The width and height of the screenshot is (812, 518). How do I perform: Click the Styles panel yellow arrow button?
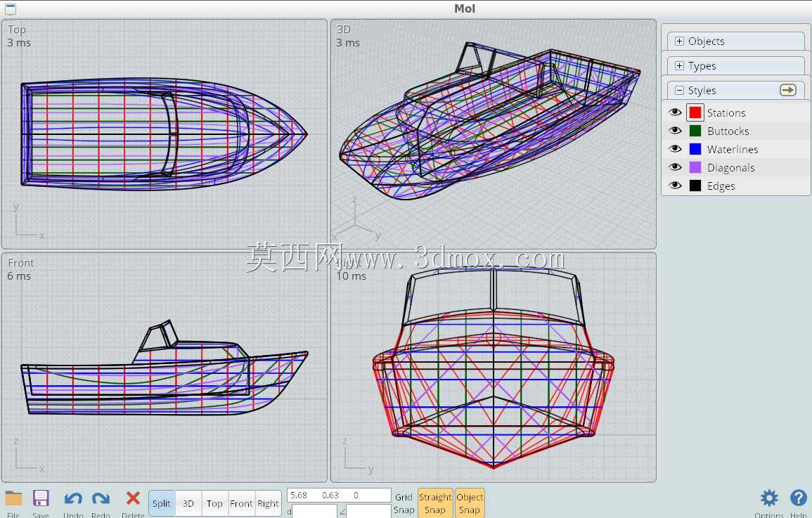pyautogui.click(x=787, y=90)
